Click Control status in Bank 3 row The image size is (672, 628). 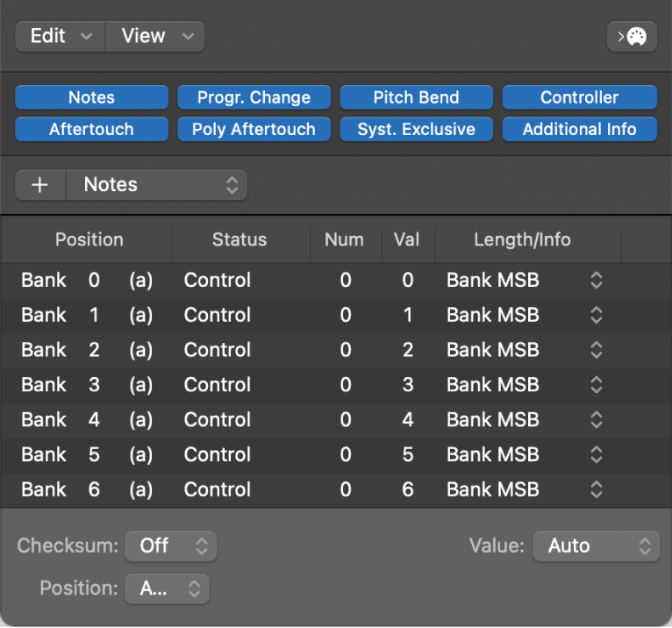(218, 385)
